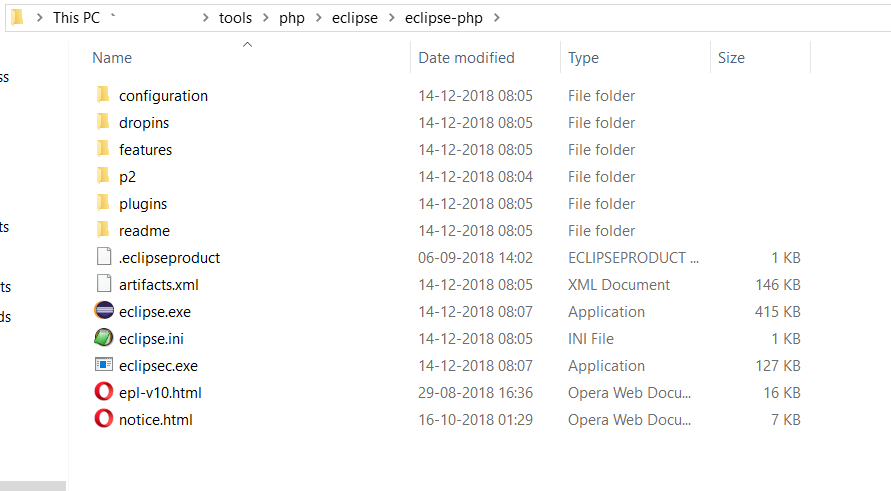
Task: Click the readme folder icon
Action: tap(103, 230)
